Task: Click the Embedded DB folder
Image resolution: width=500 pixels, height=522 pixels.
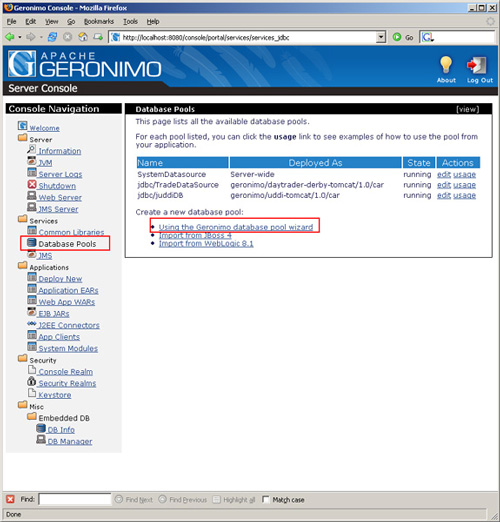Action: pos(32,416)
